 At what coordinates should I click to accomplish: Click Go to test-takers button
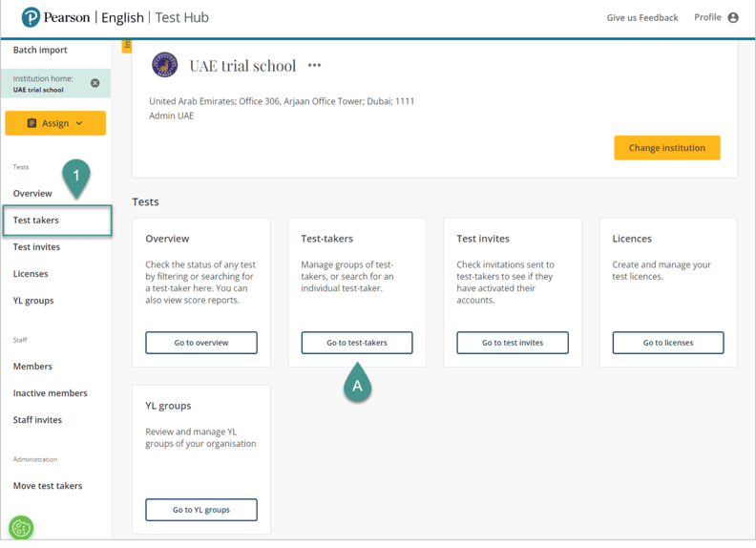[357, 343]
